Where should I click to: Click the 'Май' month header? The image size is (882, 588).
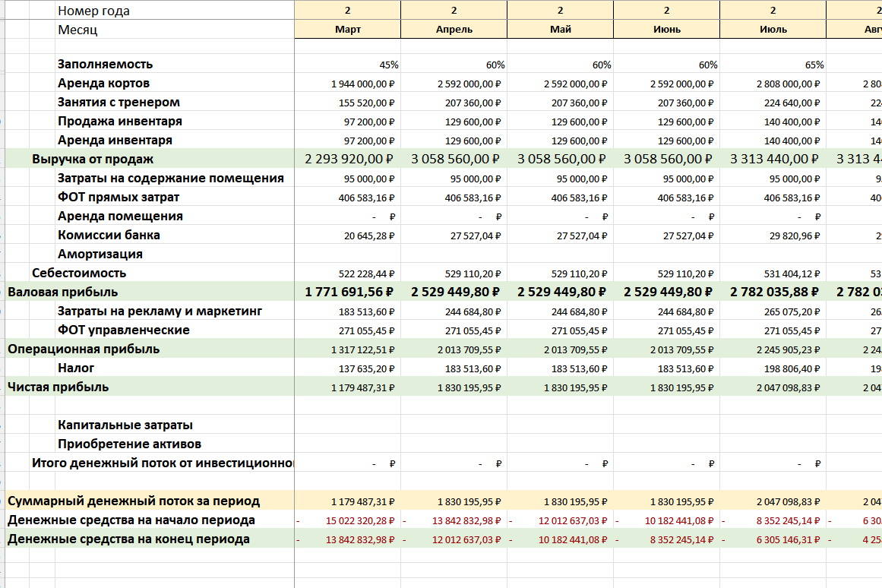[x=560, y=30]
